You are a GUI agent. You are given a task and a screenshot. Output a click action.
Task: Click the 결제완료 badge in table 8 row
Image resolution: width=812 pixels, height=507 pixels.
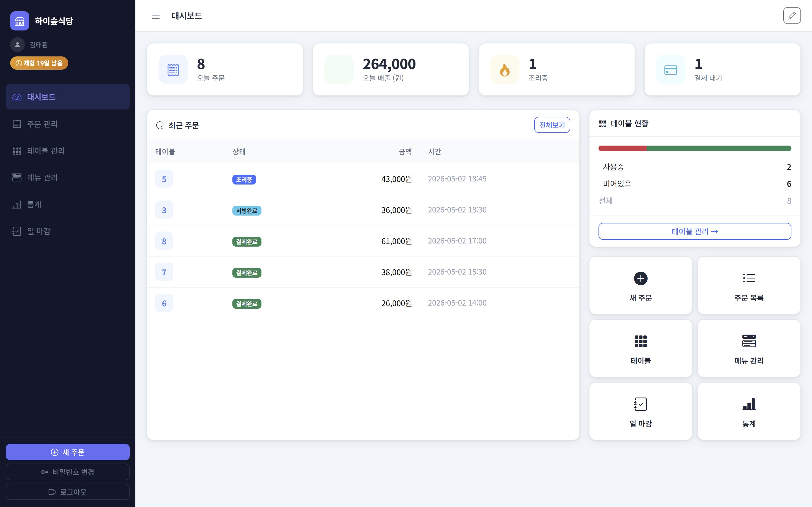coord(247,242)
